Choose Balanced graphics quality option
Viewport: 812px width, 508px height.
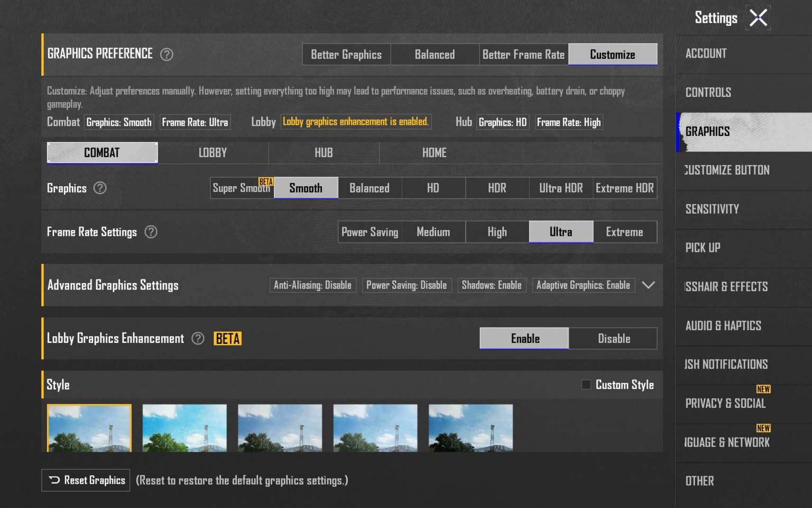370,188
